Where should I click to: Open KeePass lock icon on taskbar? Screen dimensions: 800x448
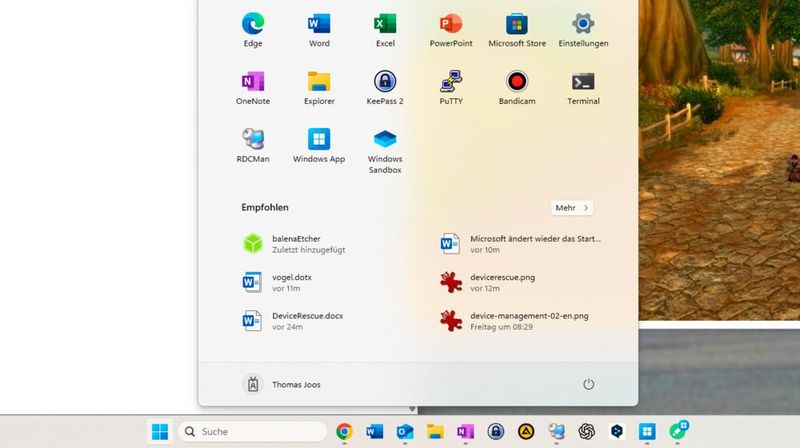point(495,432)
